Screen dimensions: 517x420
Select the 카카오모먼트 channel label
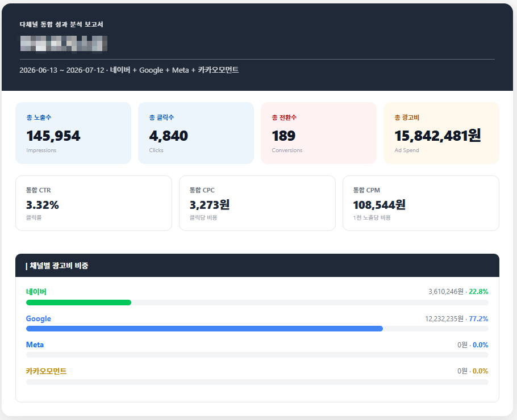tap(46, 371)
